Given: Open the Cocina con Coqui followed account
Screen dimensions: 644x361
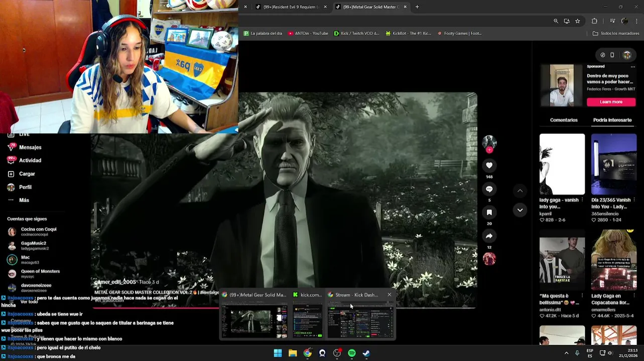Looking at the screenshot, I should tap(32, 232).
